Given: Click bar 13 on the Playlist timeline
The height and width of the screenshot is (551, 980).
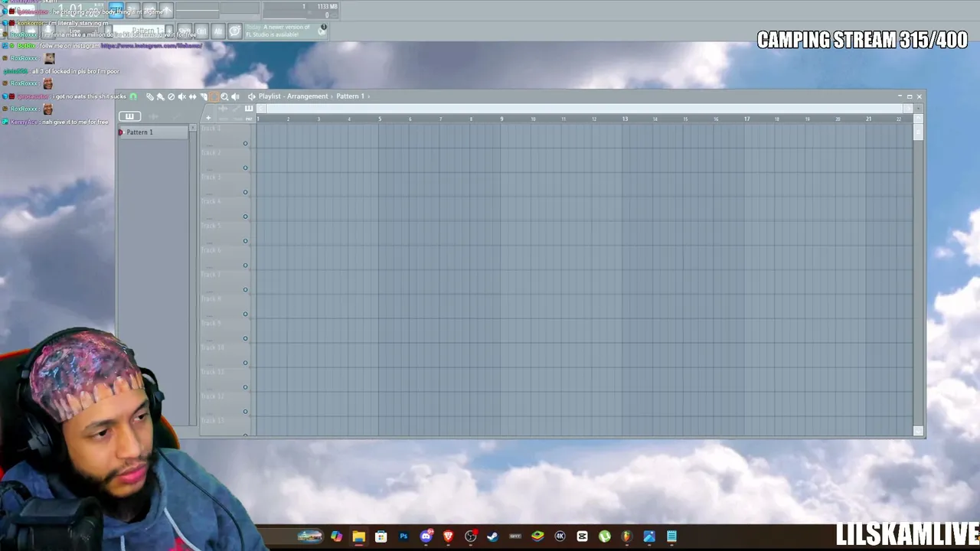Looking at the screenshot, I should (x=625, y=119).
